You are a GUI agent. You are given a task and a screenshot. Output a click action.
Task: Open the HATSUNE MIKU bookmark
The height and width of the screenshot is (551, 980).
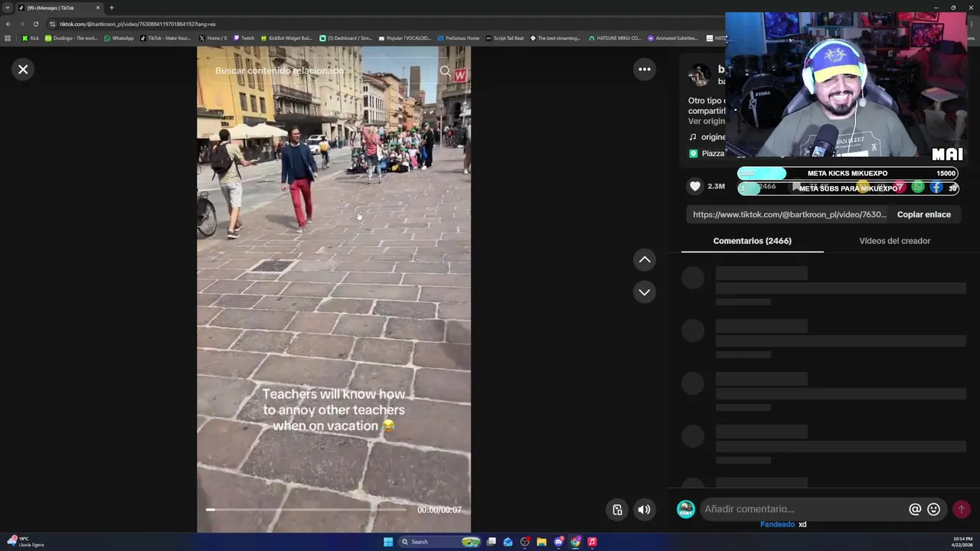(615, 37)
